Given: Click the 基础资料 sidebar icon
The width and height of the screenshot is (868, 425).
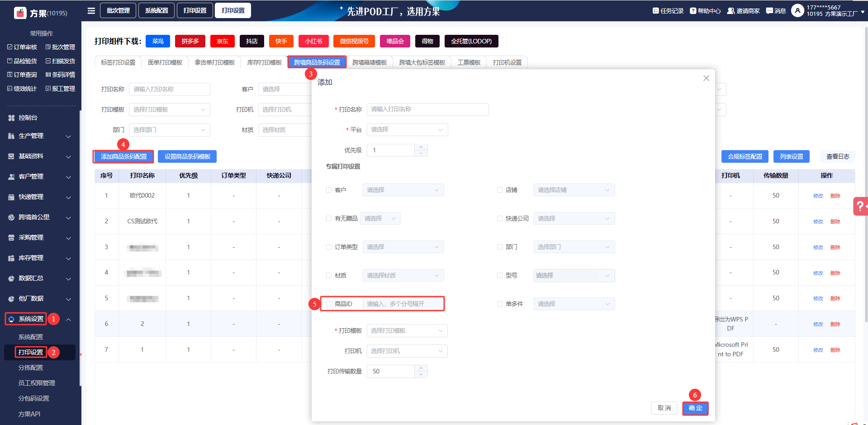Looking at the screenshot, I should (x=11, y=156).
